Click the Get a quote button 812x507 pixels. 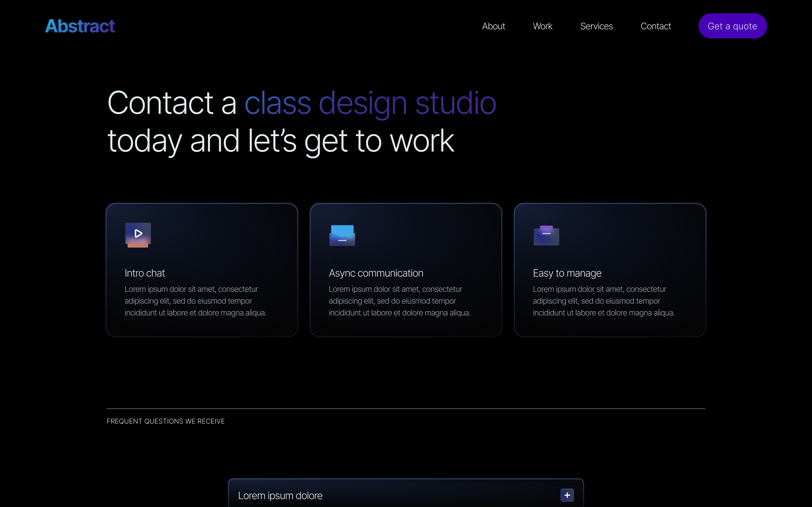pos(732,25)
